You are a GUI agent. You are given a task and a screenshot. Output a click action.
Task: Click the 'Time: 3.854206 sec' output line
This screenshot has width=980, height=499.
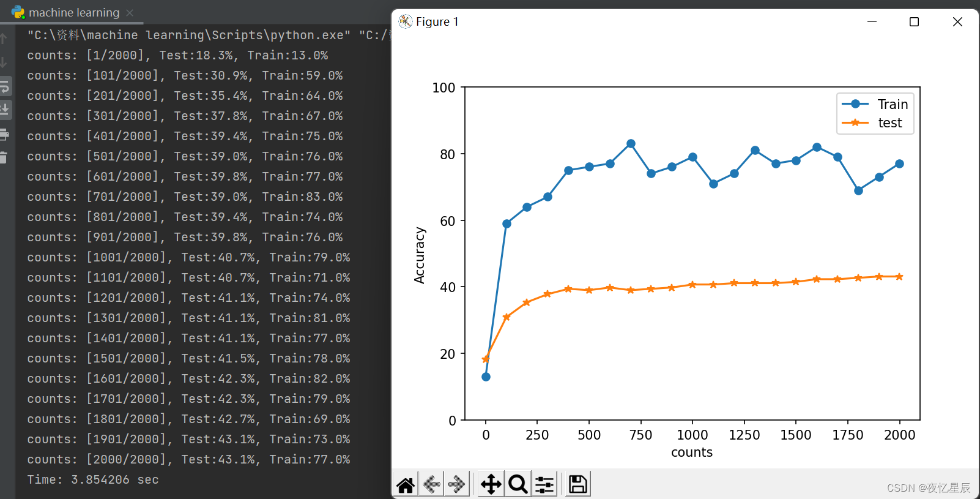(92, 479)
